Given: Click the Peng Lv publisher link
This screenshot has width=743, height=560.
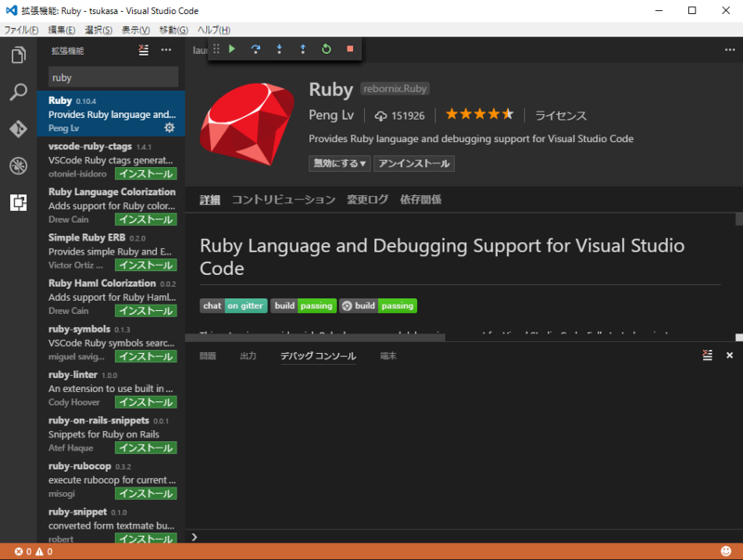Looking at the screenshot, I should click(x=332, y=115).
